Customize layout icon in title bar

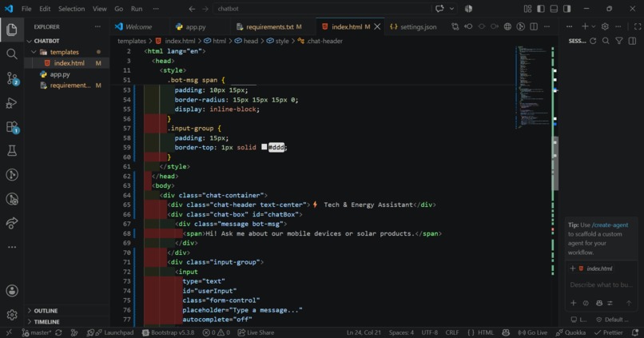point(527,9)
